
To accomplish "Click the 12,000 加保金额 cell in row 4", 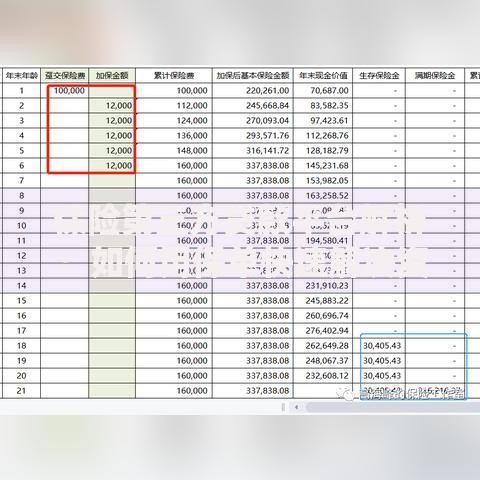I will pyautogui.click(x=112, y=136).
